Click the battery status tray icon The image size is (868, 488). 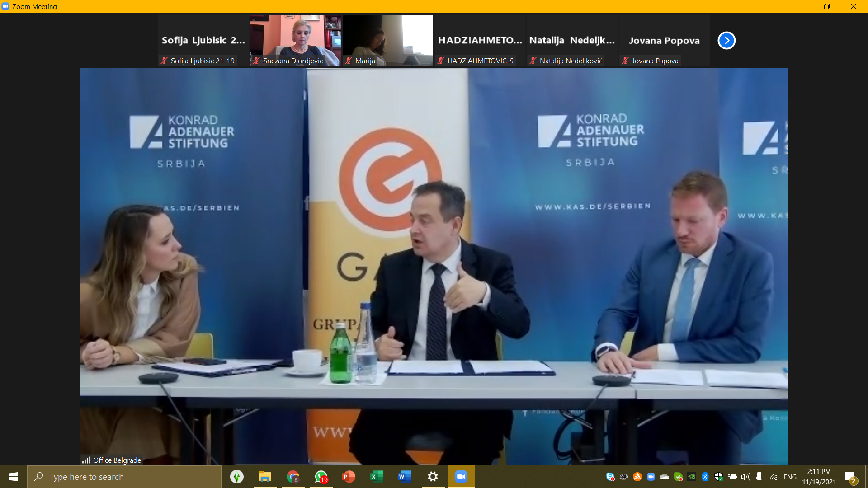[732, 477]
